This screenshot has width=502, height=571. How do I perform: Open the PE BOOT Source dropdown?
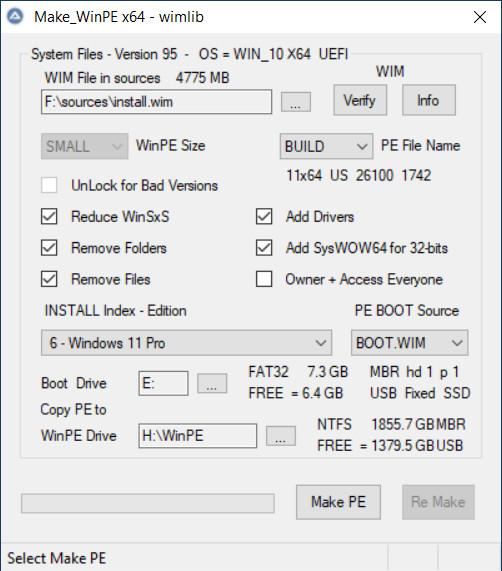pyautogui.click(x=410, y=343)
